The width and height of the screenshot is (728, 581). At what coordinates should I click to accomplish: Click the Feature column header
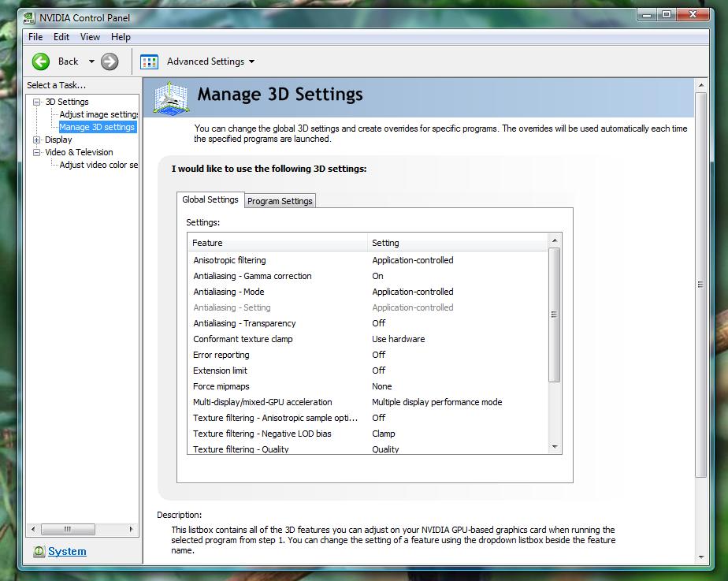click(x=277, y=243)
